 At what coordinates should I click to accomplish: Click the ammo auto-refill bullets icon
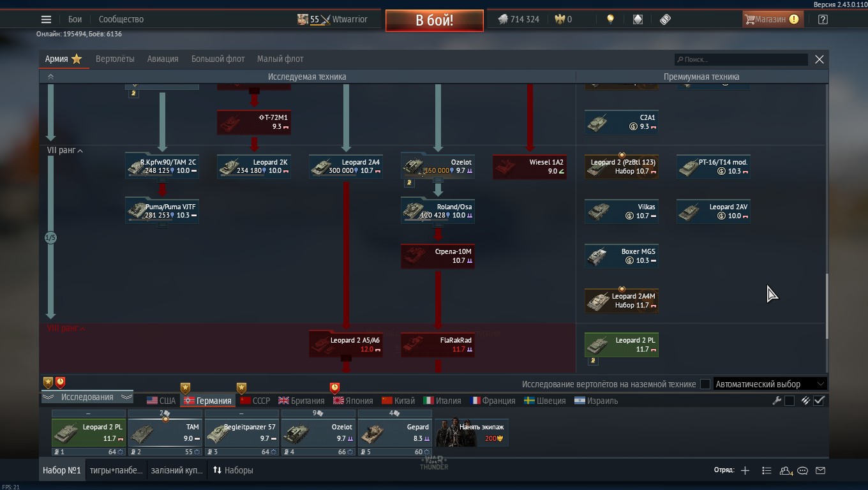point(806,401)
